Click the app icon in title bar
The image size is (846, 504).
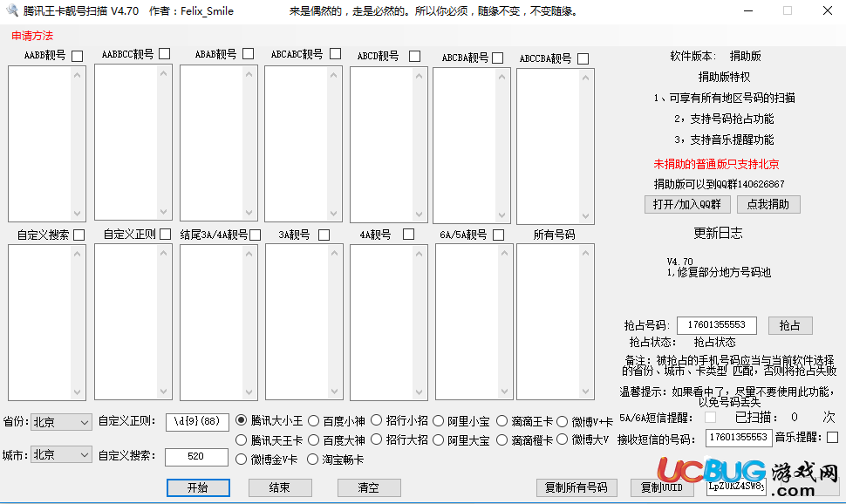pos(12,10)
